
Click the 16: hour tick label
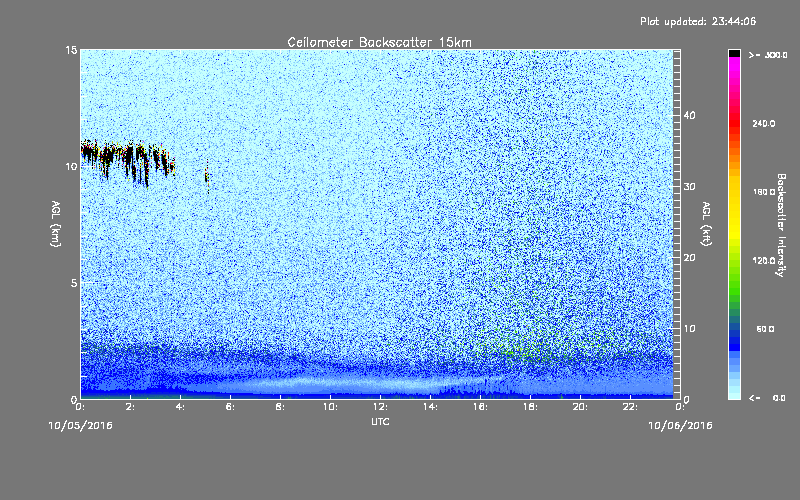(480, 407)
